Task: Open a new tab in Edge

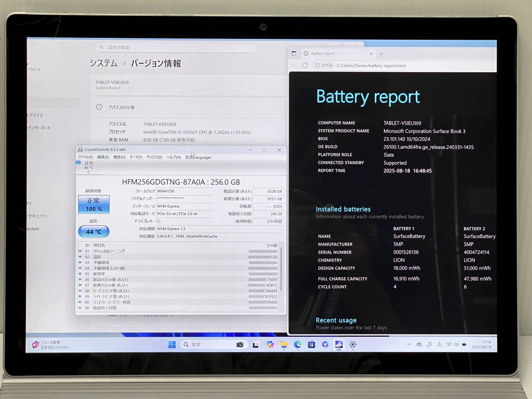Action: point(381,54)
